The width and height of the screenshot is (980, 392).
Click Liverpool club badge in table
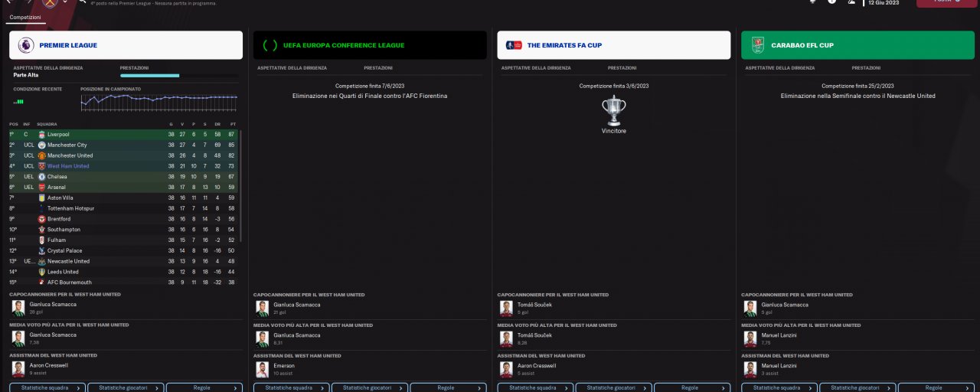click(41, 135)
